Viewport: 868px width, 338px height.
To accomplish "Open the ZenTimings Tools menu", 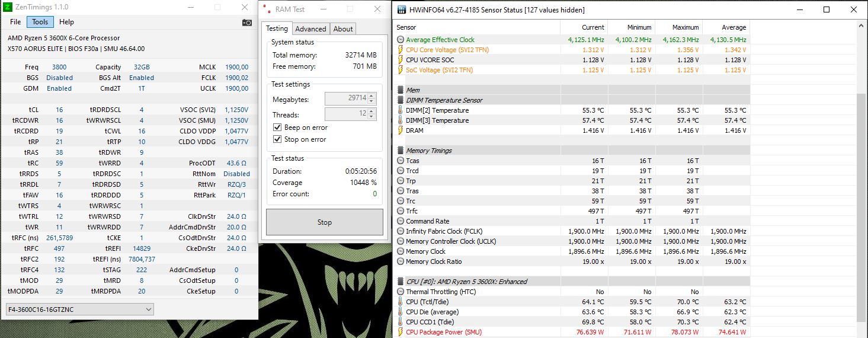I will point(40,22).
